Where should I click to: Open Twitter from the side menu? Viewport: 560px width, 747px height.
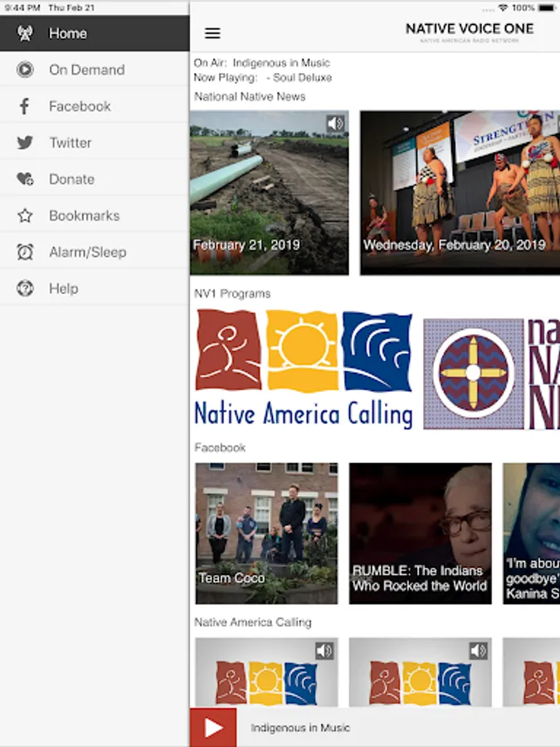95,143
